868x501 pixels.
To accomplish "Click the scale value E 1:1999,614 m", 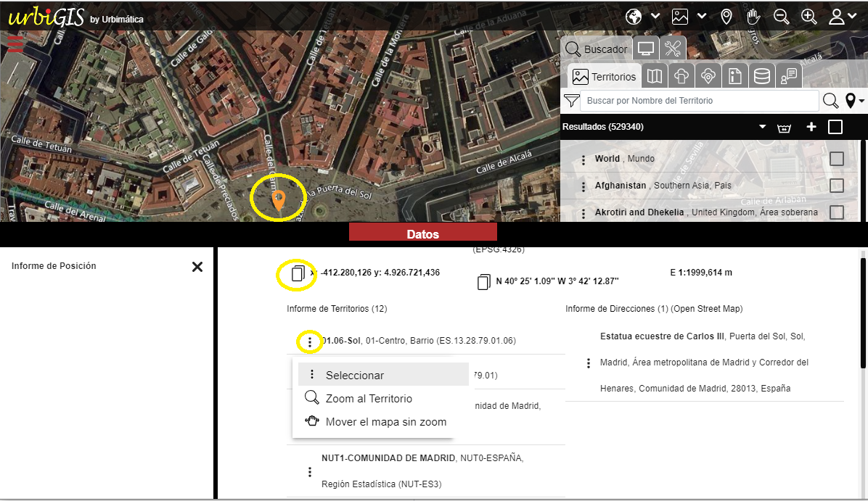I will tap(701, 273).
